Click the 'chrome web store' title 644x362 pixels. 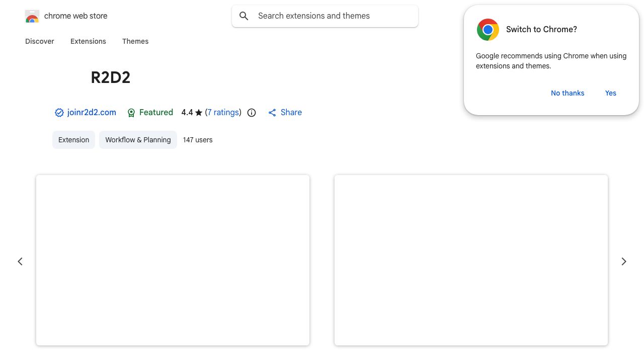[76, 16]
